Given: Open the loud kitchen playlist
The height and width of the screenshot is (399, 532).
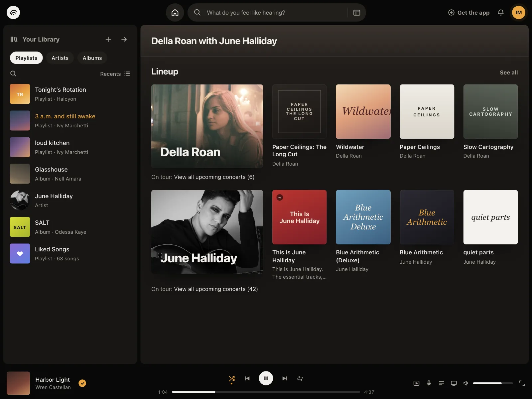Looking at the screenshot, I should click(x=70, y=147).
